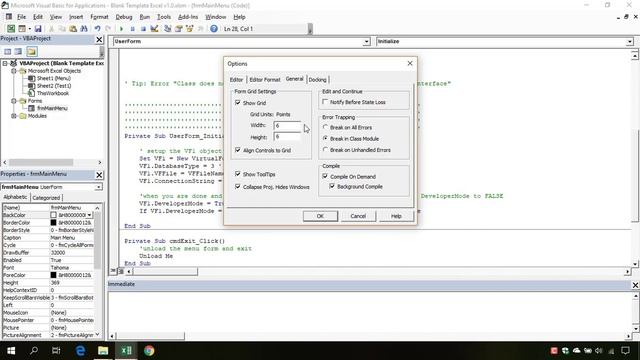This screenshot has height=360, width=640.
Task: Open the Tools menu
Action: point(164,17)
